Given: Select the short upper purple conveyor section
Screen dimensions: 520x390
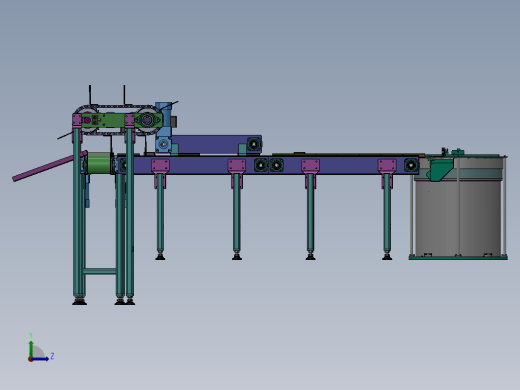Looking at the screenshot, I should coord(217,144).
